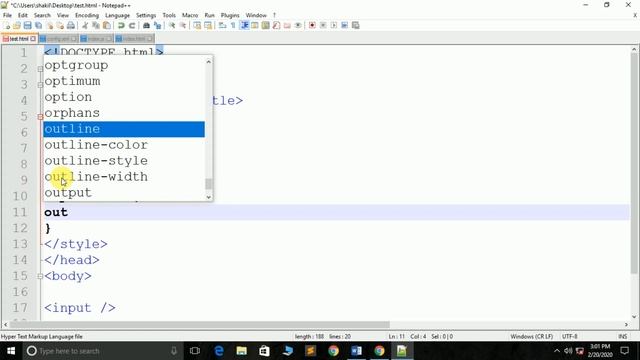Pick outline-style from suggestions

[x=124, y=161]
